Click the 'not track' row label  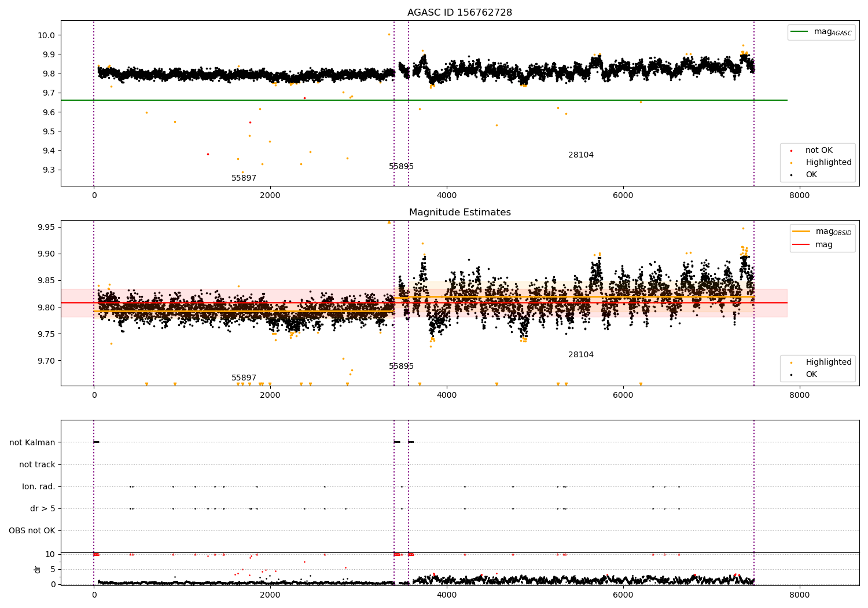[37, 464]
